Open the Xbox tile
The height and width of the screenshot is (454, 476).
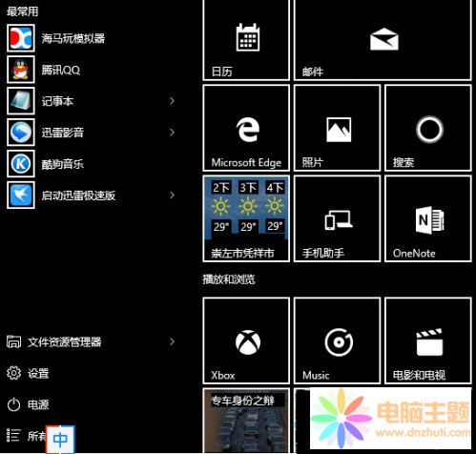click(x=246, y=340)
